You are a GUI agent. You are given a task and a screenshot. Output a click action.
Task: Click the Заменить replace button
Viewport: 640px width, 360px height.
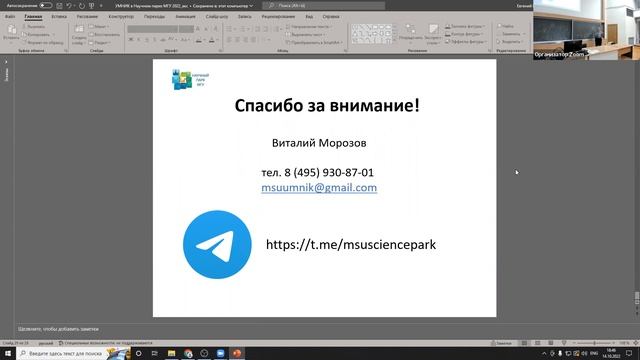pyautogui.click(x=510, y=34)
